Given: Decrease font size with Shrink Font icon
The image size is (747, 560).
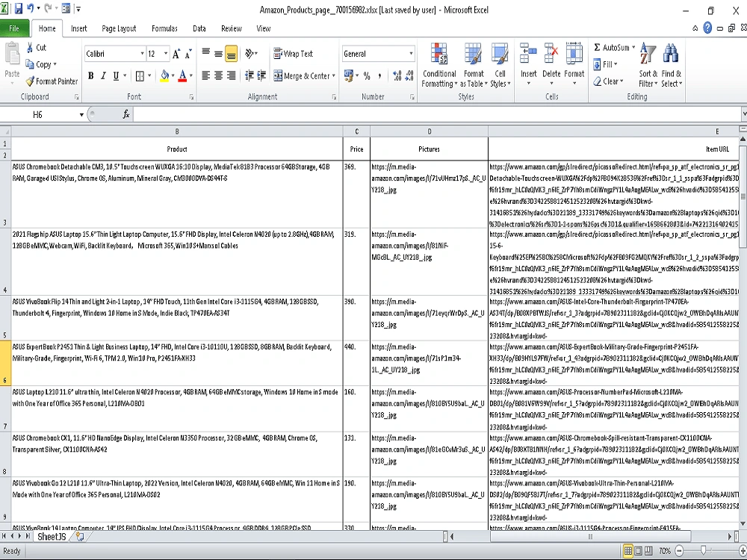Looking at the screenshot, I should point(188,54).
